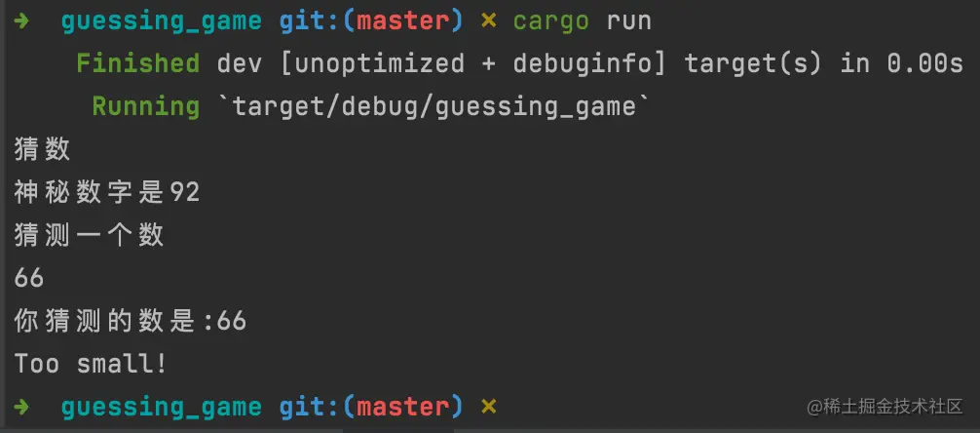Click the red master branch name on the bottom line
This screenshot has height=433, width=980.
pos(403,408)
